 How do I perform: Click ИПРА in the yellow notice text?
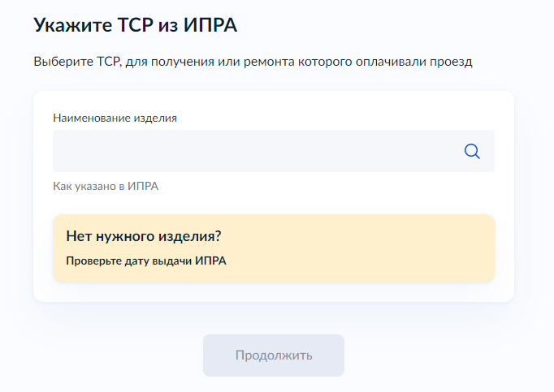tap(210, 261)
